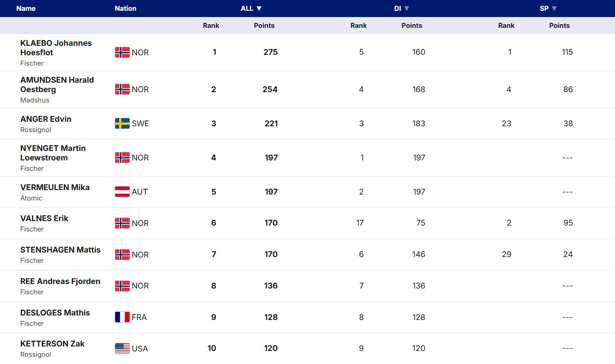Open VERMEULEN Mika athlete page
The width and height of the screenshot is (615, 364).
55,187
